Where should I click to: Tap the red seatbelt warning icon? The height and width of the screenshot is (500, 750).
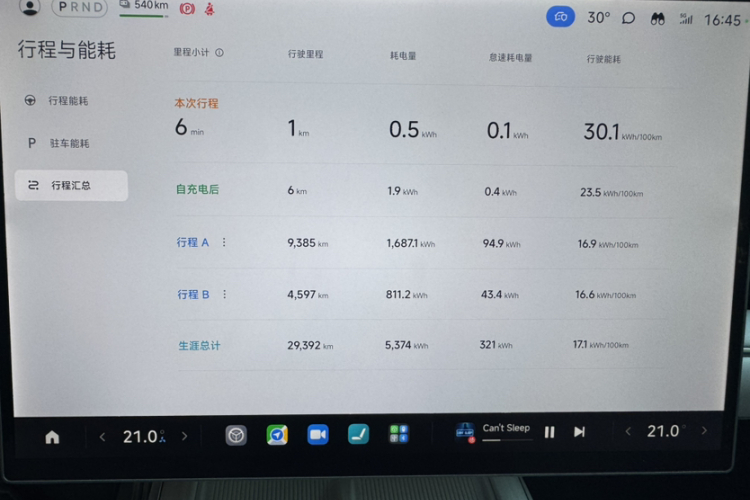210,9
